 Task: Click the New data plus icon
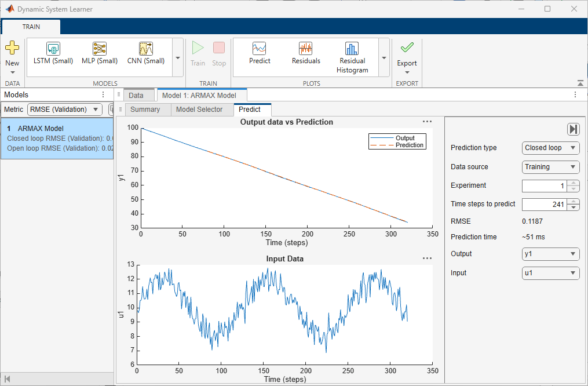12,48
